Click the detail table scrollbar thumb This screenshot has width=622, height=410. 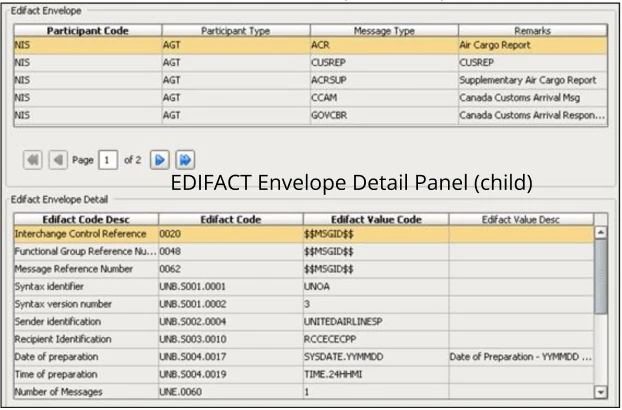point(601,276)
